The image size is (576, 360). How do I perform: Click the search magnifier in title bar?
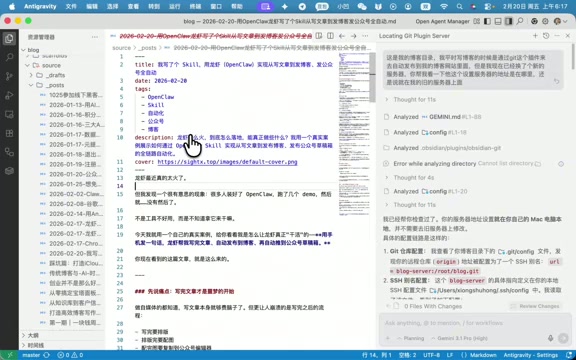pyautogui.click(x=520, y=21)
